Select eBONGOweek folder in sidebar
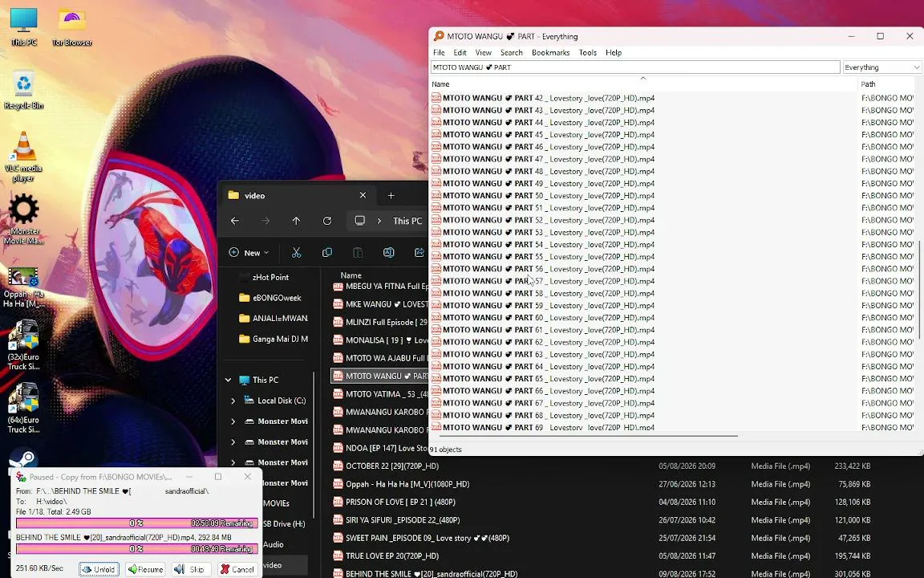The height and width of the screenshot is (578, 924). tap(269, 298)
